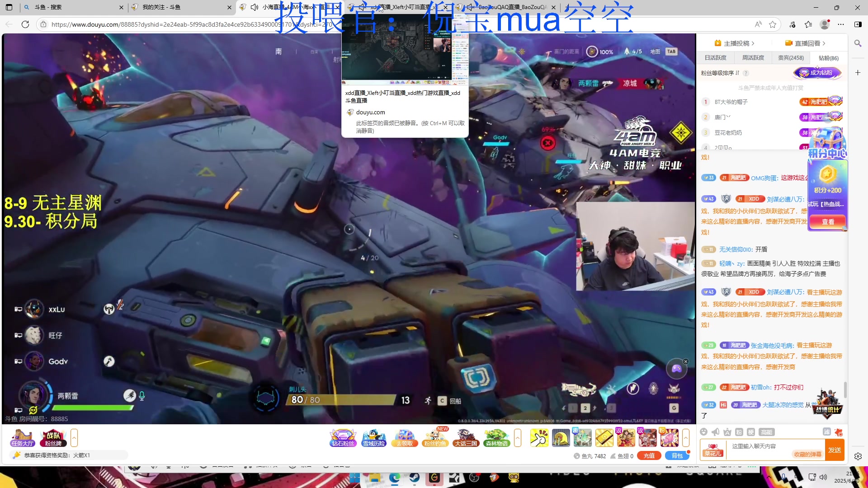
Task: Switch to the 贵宾(2458) tab
Action: (x=791, y=58)
